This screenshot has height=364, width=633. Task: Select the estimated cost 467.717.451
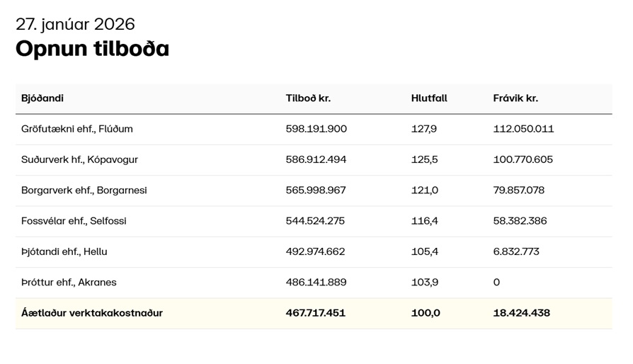tap(316, 313)
